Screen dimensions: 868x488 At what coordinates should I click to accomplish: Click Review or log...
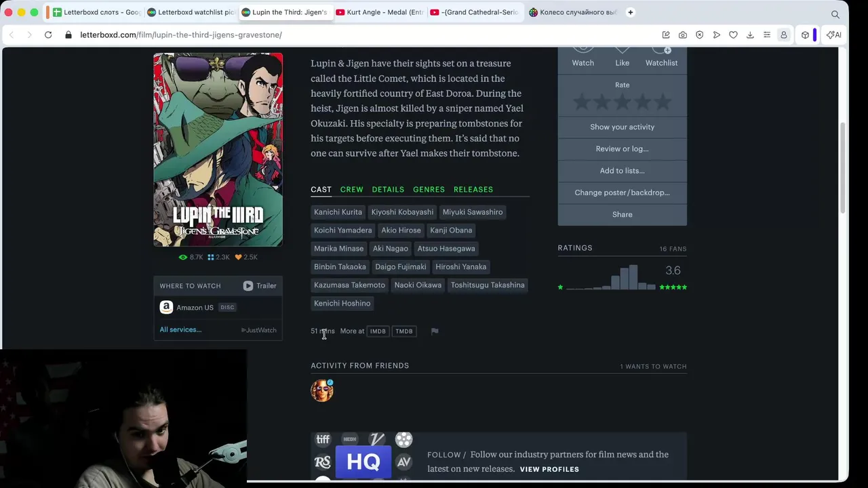click(x=622, y=148)
